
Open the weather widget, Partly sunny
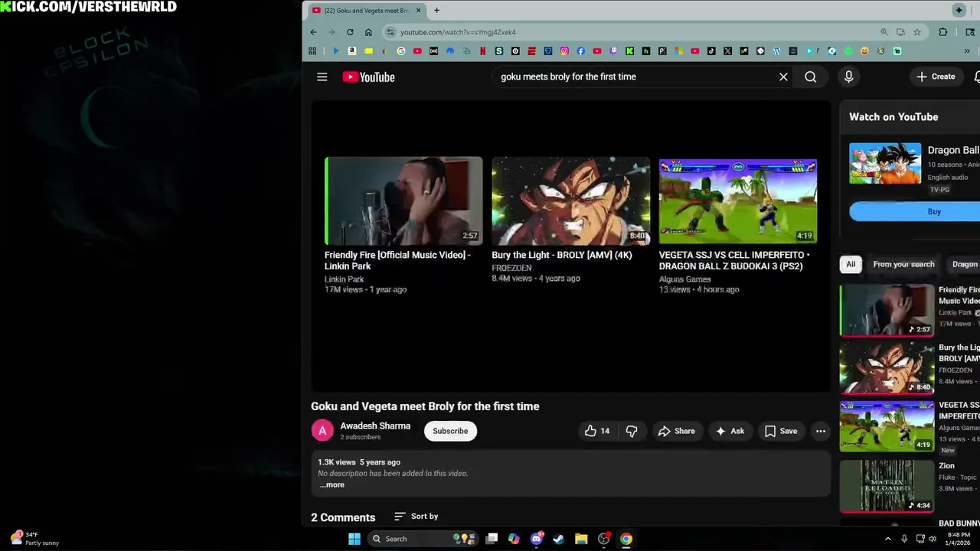[34, 539]
